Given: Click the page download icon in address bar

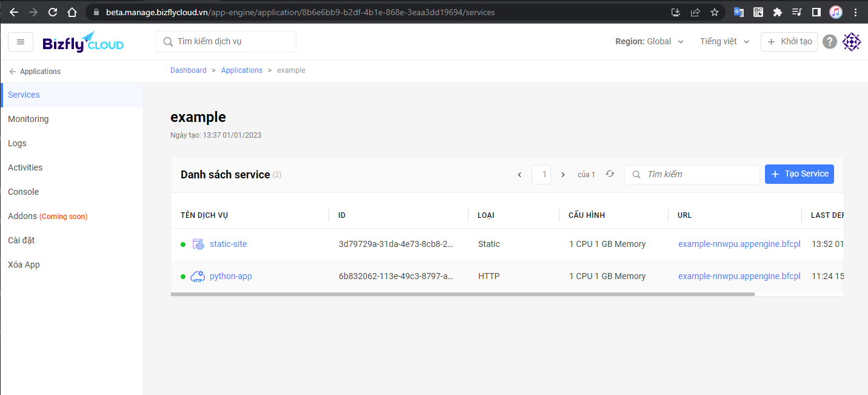Looking at the screenshot, I should tap(676, 12).
